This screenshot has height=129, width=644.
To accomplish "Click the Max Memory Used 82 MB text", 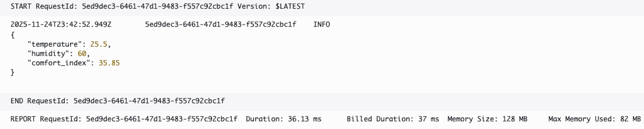I will [594, 119].
